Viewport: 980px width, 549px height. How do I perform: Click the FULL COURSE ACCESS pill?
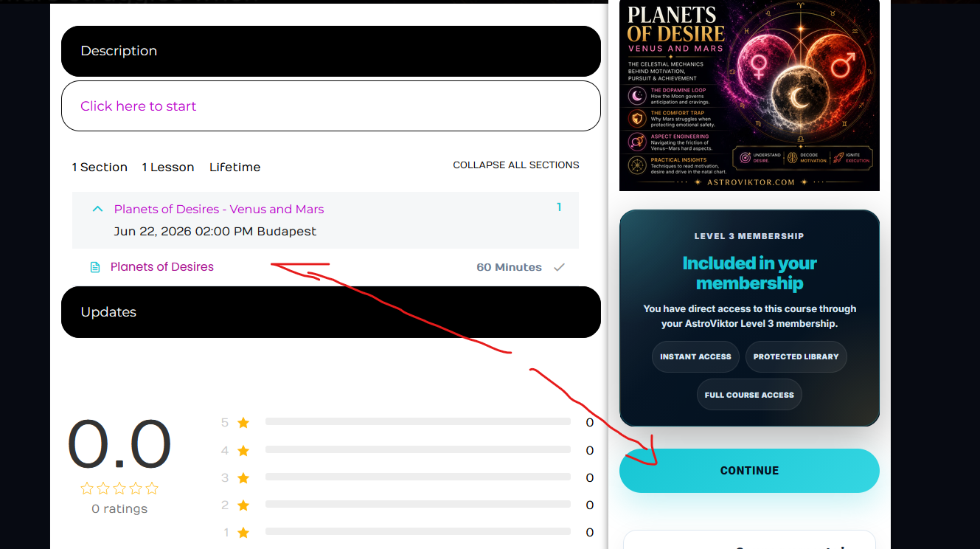click(x=749, y=395)
